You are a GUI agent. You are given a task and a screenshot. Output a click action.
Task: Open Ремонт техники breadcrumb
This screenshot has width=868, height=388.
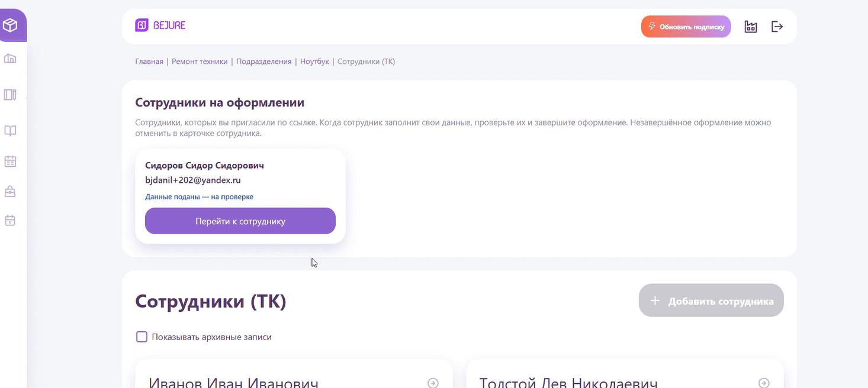(200, 62)
